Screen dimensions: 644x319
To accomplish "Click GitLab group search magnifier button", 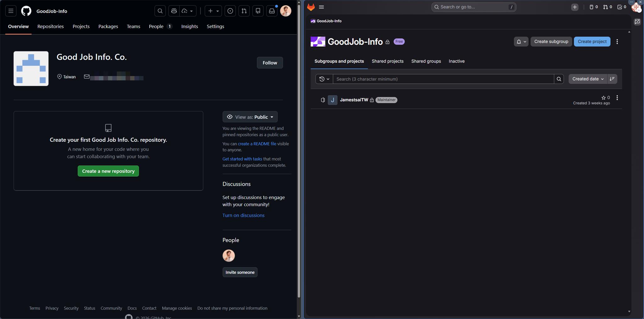I will click(x=559, y=79).
